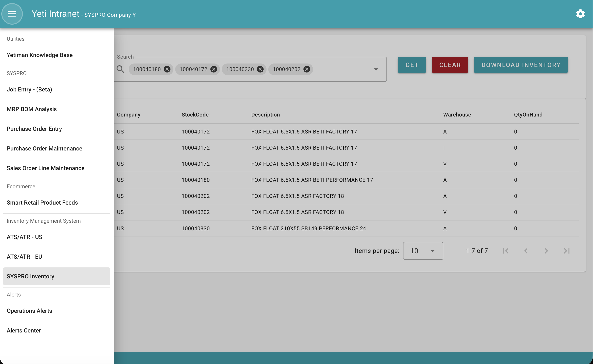Select ATS/ATR - US menu item
Screen dimensions: 593x364
pos(57,237)
